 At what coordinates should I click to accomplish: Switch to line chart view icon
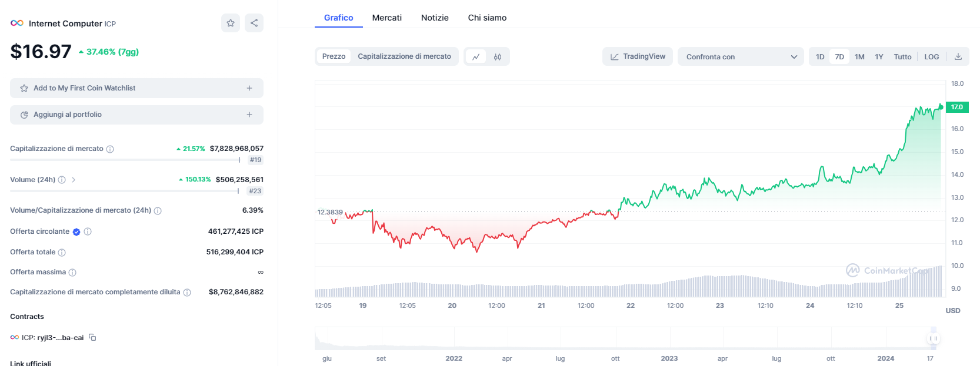coord(476,57)
